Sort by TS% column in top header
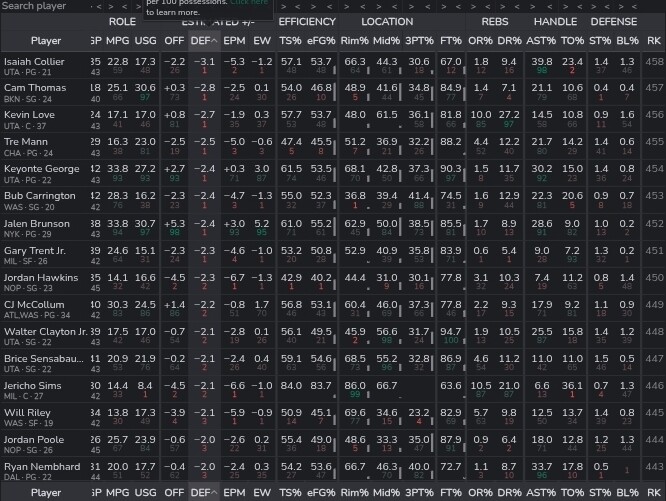Image resolution: width=666 pixels, height=501 pixels. coord(291,42)
